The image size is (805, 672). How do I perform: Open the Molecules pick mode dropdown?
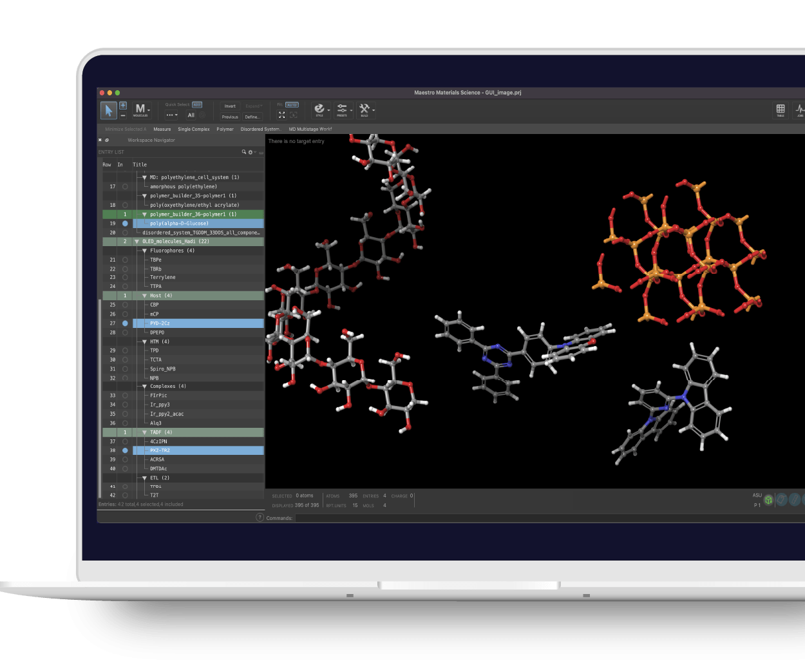pyautogui.click(x=140, y=110)
